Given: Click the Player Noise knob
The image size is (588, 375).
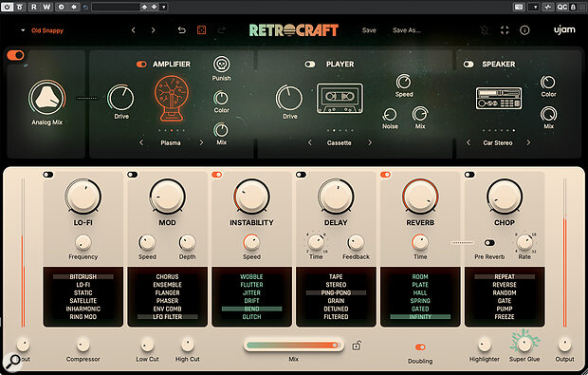Looking at the screenshot, I should [390, 115].
